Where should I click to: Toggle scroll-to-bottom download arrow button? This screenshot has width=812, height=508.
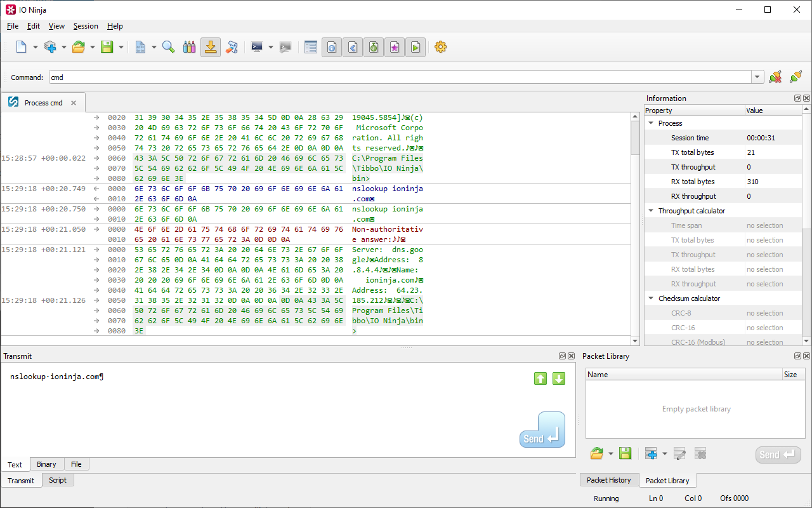coord(211,47)
